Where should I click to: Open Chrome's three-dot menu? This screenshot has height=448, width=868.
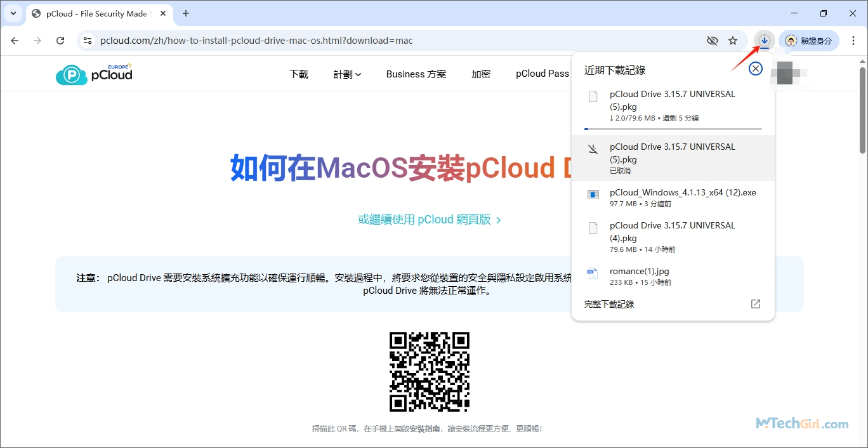[853, 41]
